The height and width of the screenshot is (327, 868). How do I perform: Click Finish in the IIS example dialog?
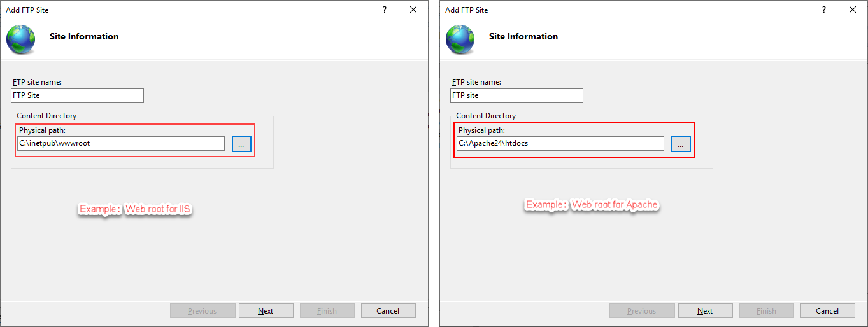tap(327, 311)
